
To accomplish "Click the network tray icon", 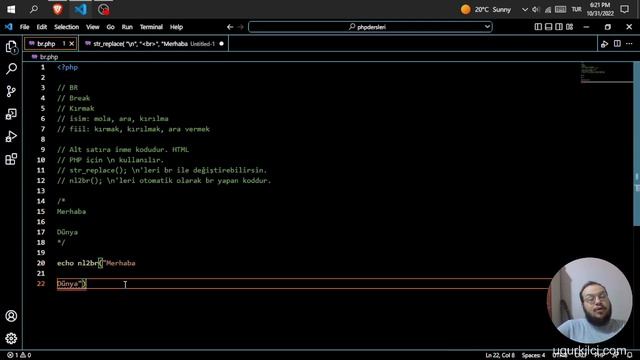I will [x=548, y=9].
